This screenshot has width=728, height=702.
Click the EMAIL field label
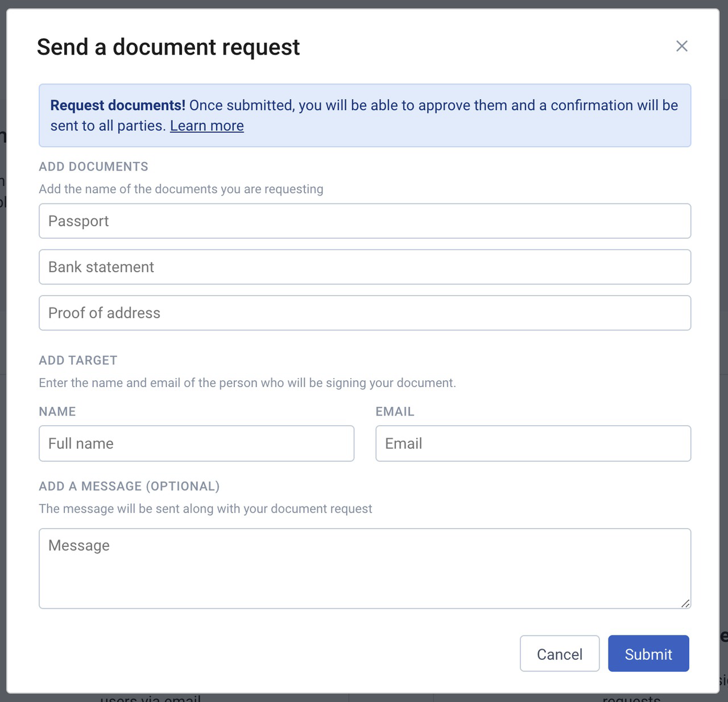click(x=395, y=412)
